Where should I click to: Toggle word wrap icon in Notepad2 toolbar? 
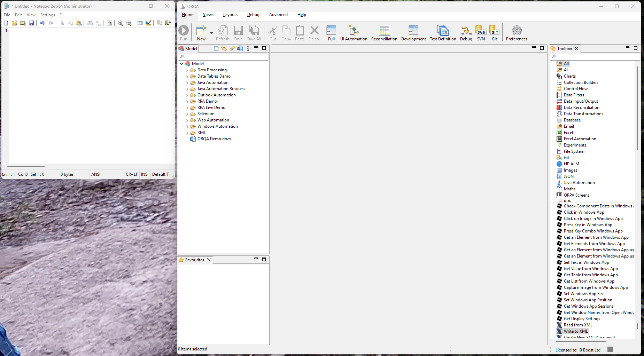point(109,23)
